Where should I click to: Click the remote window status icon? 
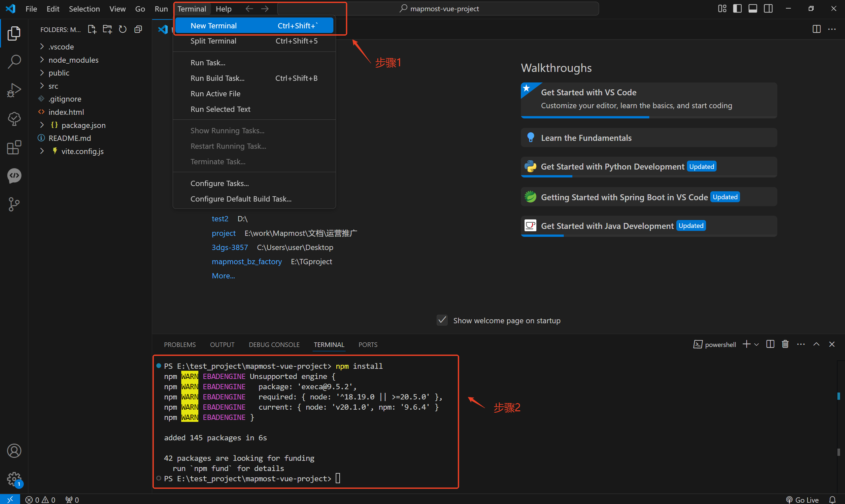10,499
